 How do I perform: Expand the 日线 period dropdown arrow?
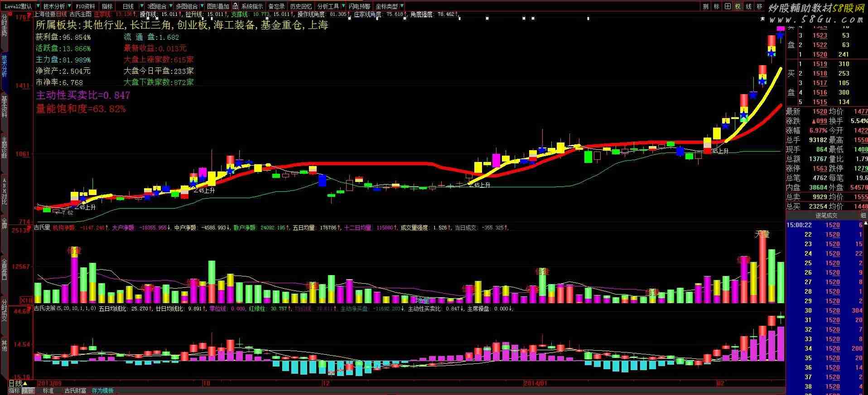142,6
